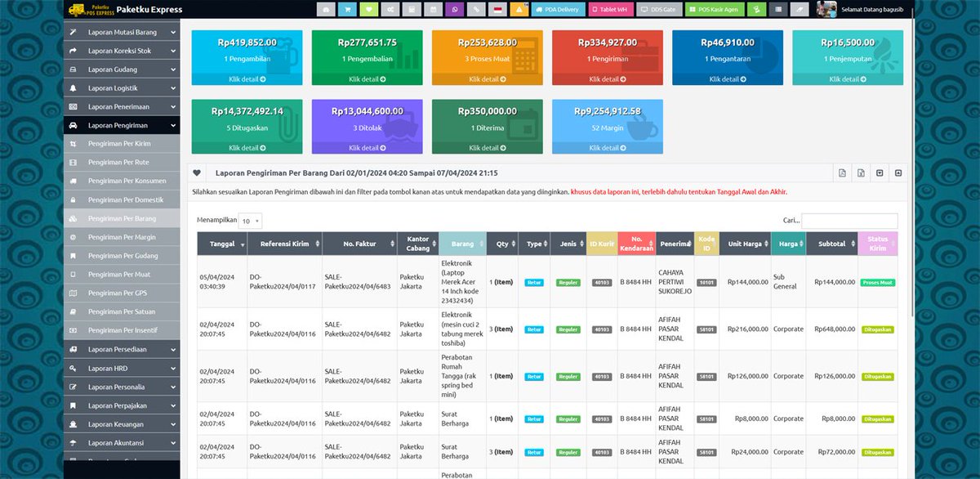Click the last gray icon before user avatar
The image size is (980, 479).
801,9
